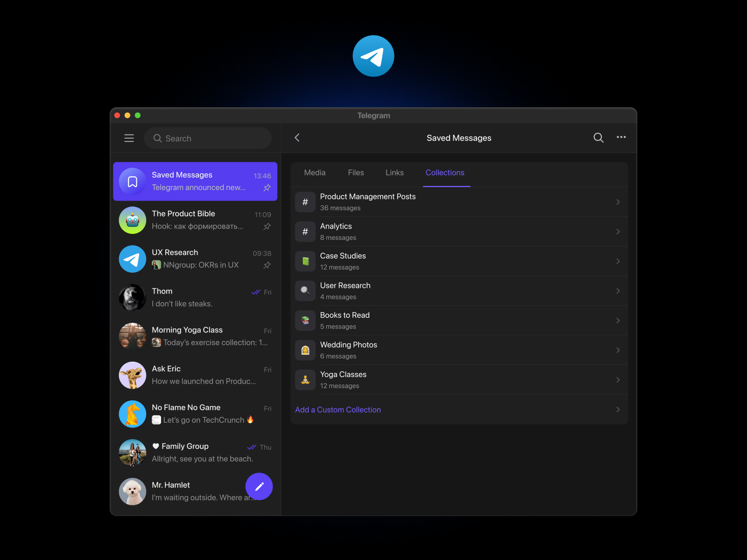Toggle pin icon on UX Research chat
The height and width of the screenshot is (560, 747).
[x=267, y=265]
